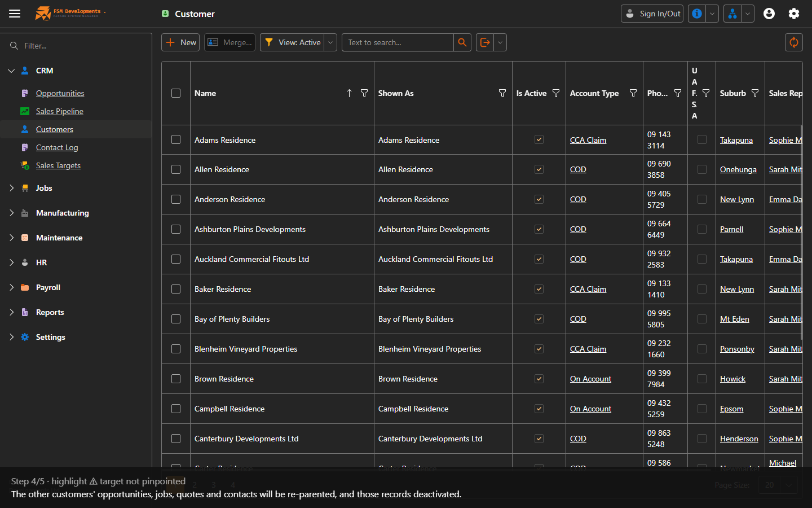
Task: Open the Takapuna suburb link for Adams Residence
Action: click(736, 140)
